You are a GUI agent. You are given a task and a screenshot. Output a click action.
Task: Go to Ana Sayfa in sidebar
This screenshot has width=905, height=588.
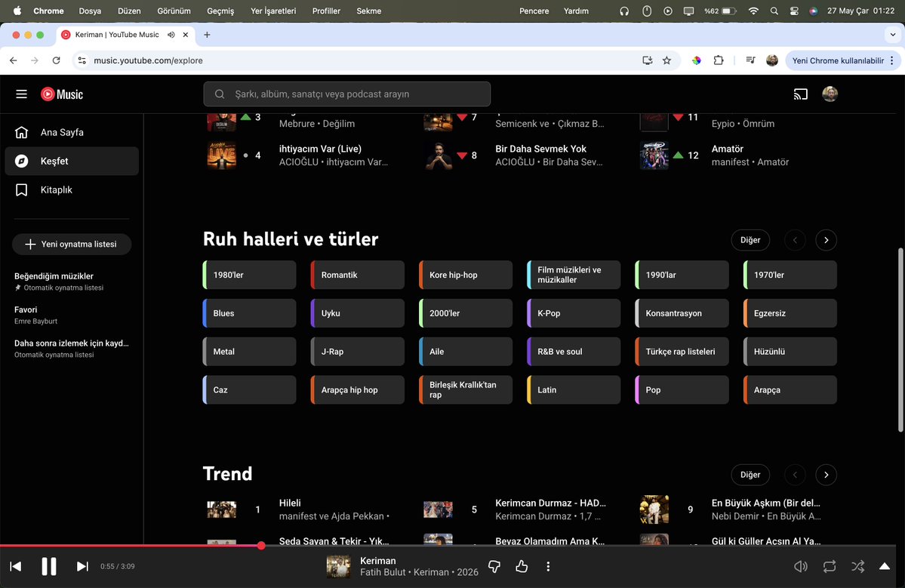click(x=72, y=132)
